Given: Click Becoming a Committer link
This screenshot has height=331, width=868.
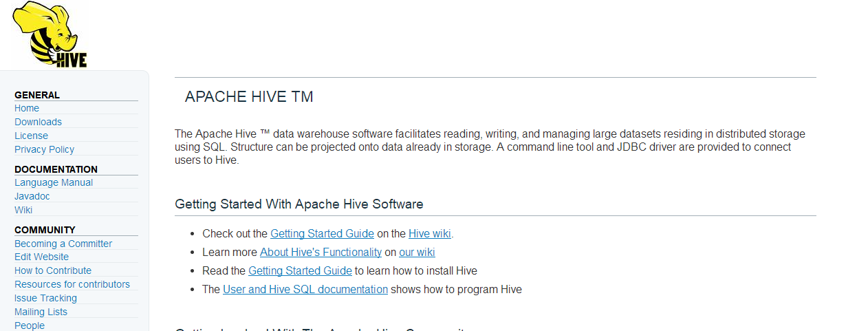Looking at the screenshot, I should click(63, 244).
